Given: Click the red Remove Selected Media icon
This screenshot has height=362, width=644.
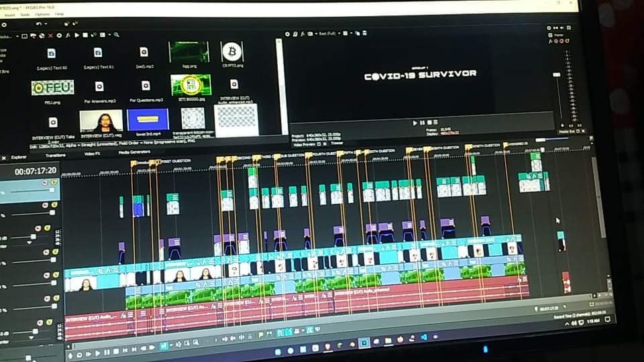Looking at the screenshot, I should pos(50,36).
